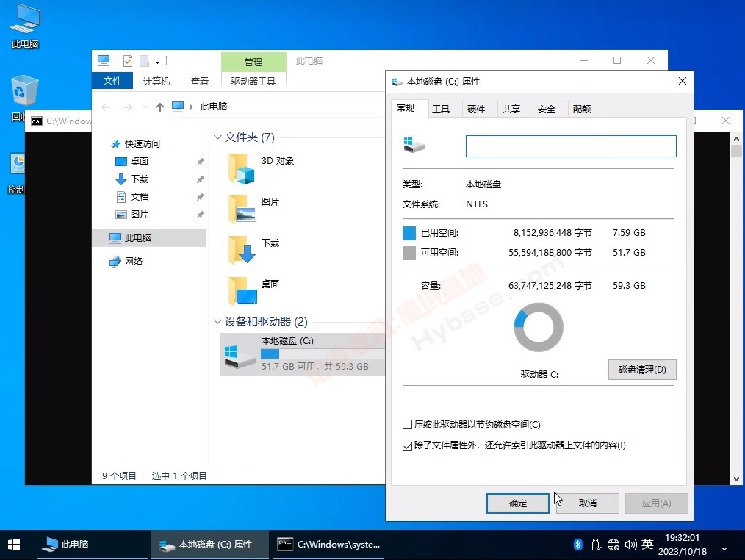Open the recent locations dropdown arrow
The height and width of the screenshot is (560, 745).
[145, 107]
